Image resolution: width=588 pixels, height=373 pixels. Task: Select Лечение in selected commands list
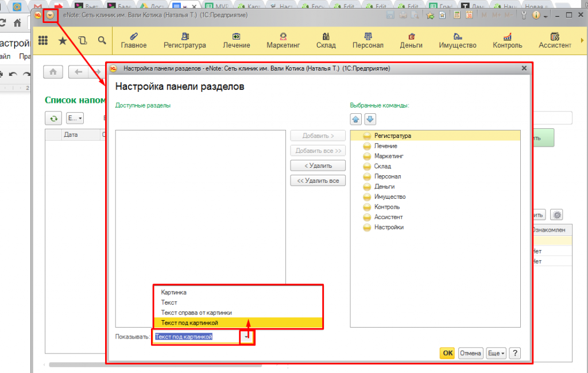435,145
